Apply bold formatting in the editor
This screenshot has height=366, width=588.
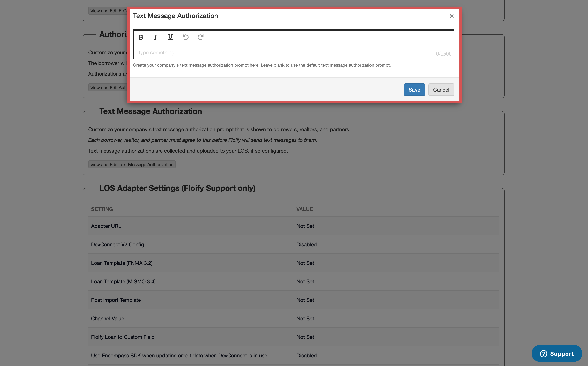pyautogui.click(x=141, y=37)
